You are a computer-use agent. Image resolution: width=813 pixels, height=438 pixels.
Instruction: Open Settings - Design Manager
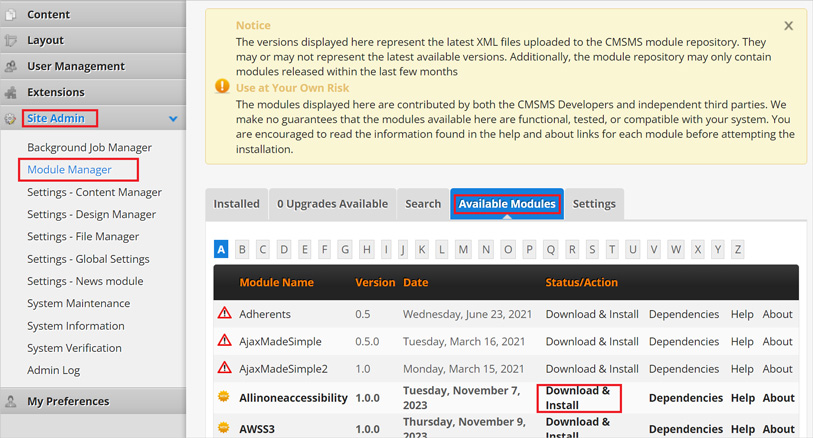(x=91, y=215)
